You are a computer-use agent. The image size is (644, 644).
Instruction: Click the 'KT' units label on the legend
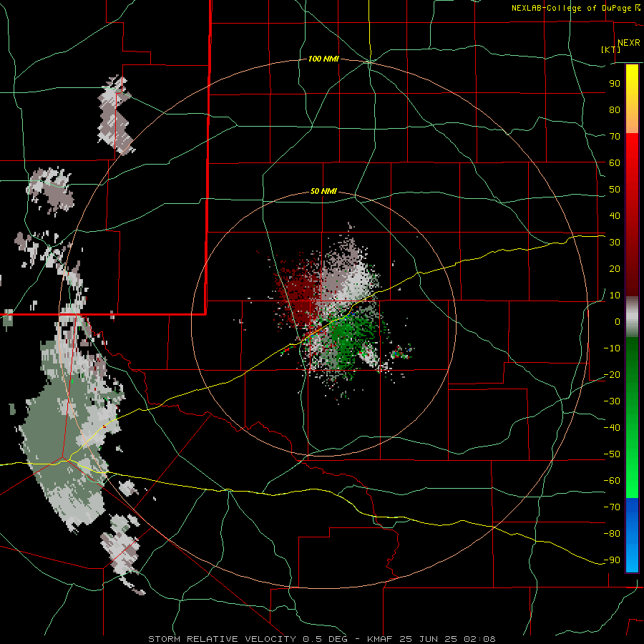click(x=611, y=49)
